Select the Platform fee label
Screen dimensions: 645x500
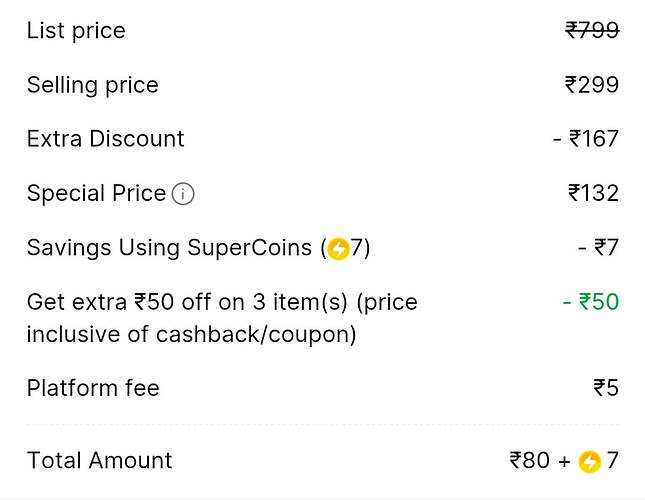[93, 388]
